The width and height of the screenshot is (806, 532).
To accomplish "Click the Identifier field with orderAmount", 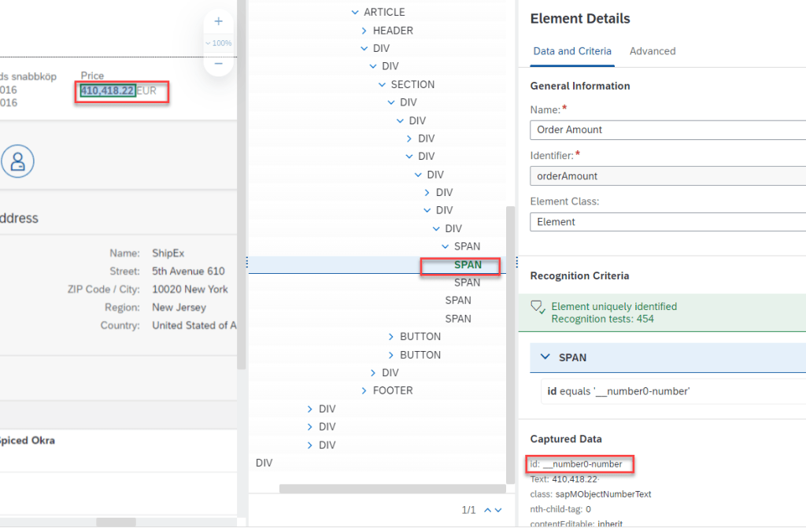I will 667,176.
